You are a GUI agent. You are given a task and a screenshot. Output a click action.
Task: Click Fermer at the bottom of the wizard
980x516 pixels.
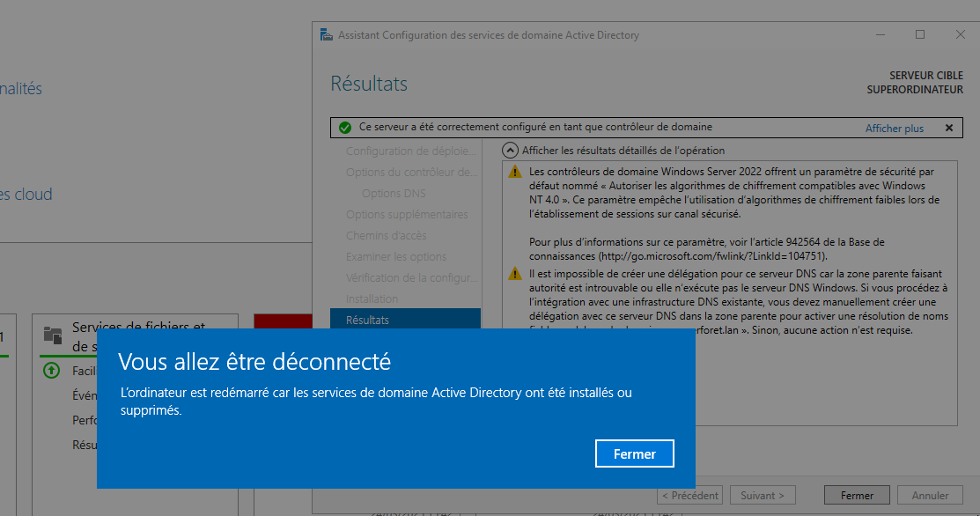[x=857, y=496]
